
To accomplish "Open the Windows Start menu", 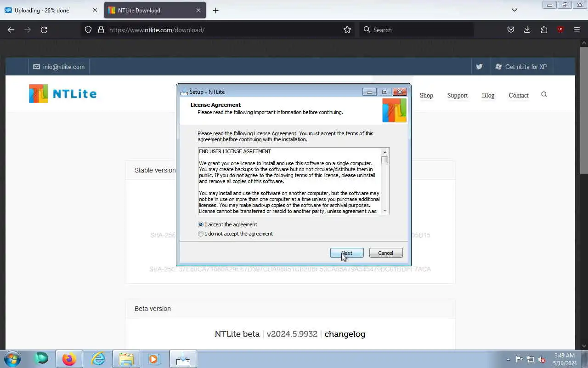I will pyautogui.click(x=12, y=359).
